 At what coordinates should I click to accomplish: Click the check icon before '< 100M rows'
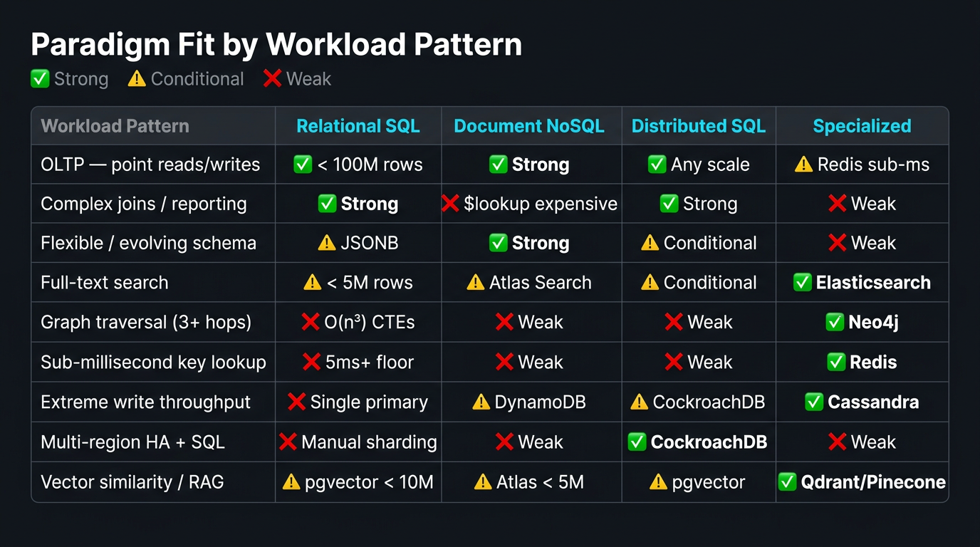click(x=303, y=165)
